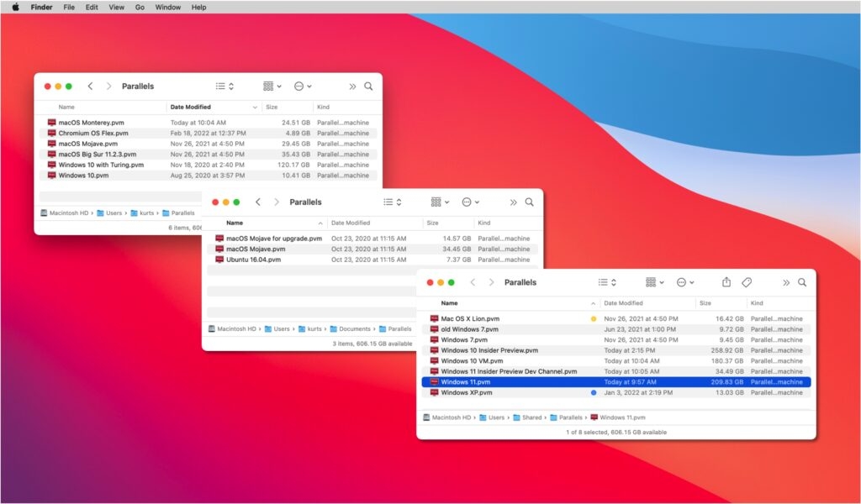Open the Go menu

[140, 7]
